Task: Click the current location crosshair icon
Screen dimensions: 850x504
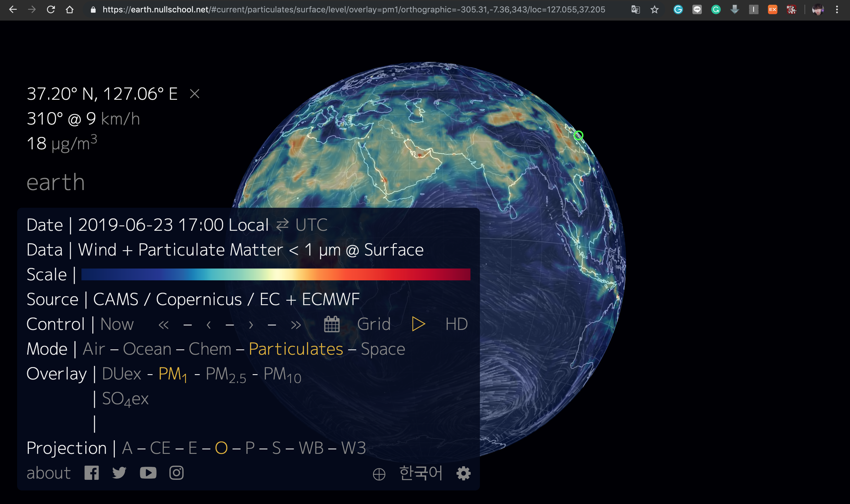Action: [379, 474]
